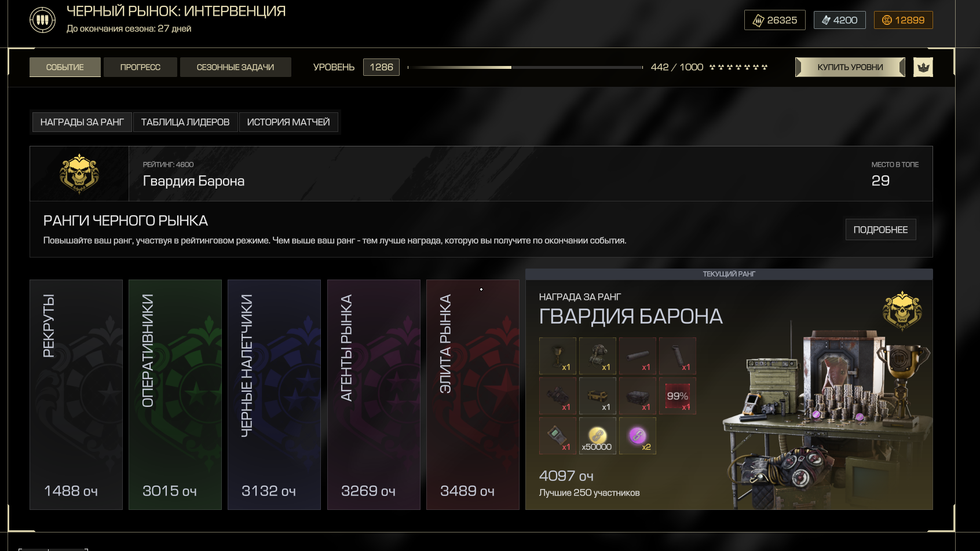Click the handheld device reward icon

click(x=558, y=436)
